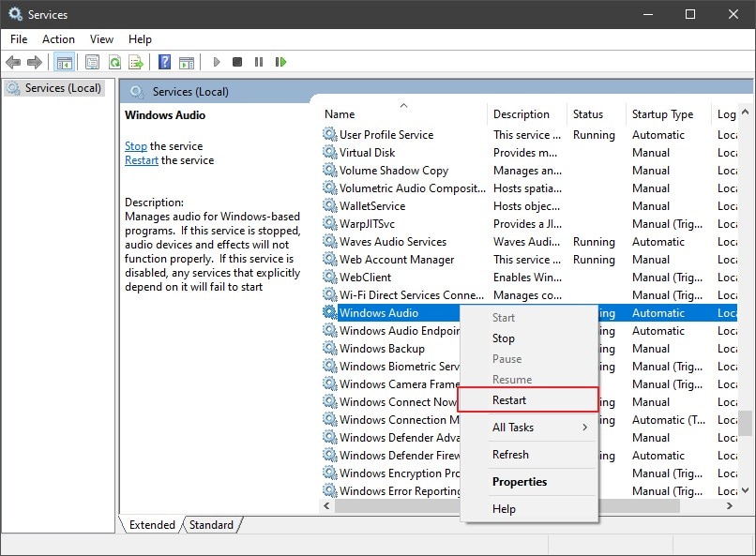Sort by the Startup Type column header
Image resolution: width=756 pixels, height=556 pixels.
click(x=668, y=114)
